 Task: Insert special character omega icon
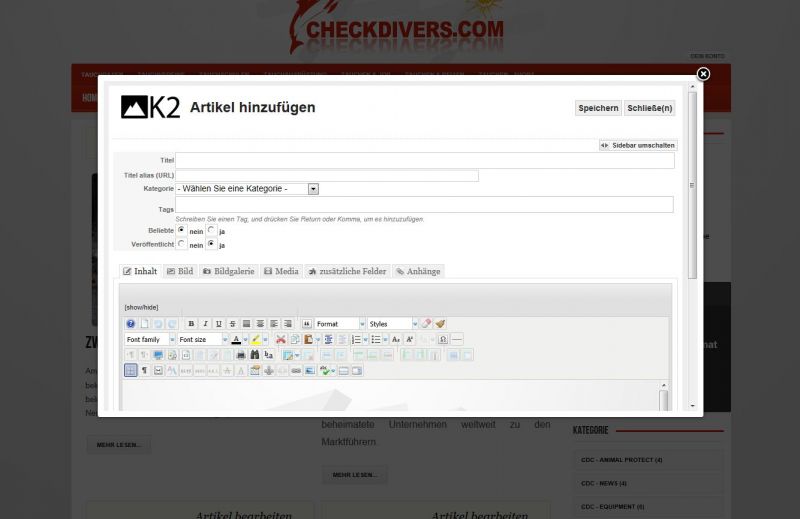pos(443,339)
